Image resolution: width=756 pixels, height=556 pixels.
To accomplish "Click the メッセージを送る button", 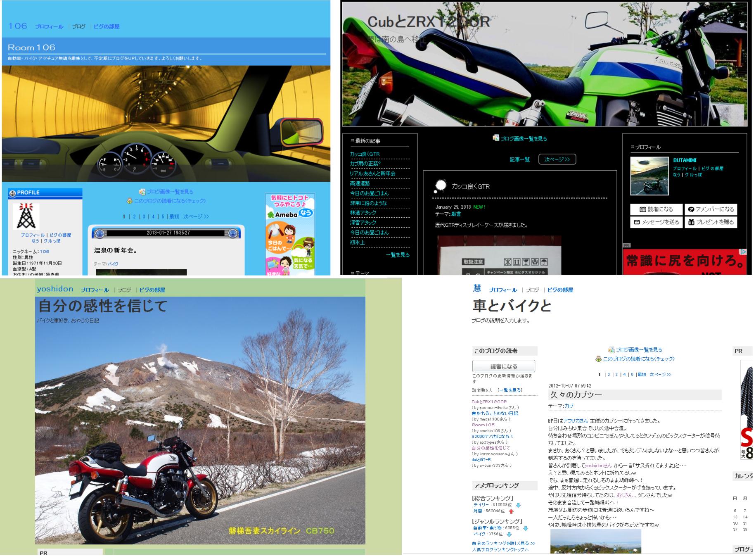I will click(656, 222).
